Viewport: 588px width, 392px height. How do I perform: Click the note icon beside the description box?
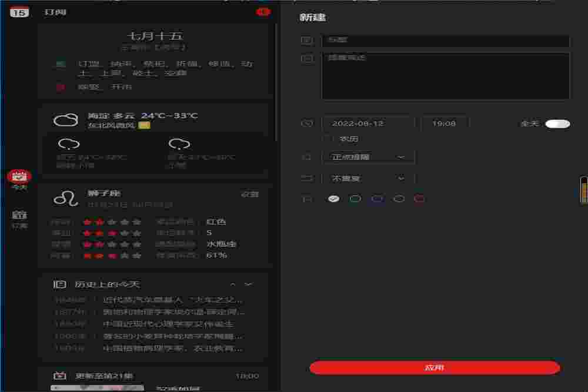pos(307,58)
